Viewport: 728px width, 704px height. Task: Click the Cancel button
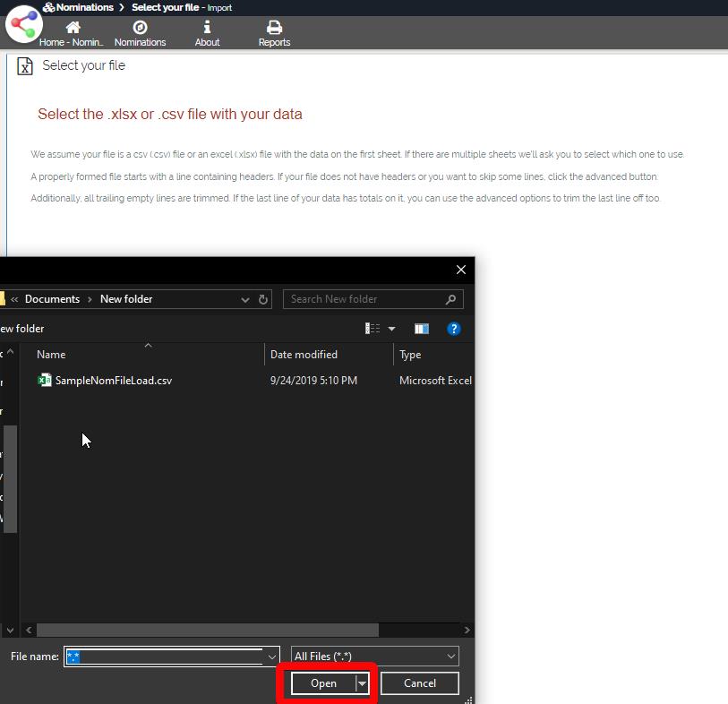tap(419, 683)
